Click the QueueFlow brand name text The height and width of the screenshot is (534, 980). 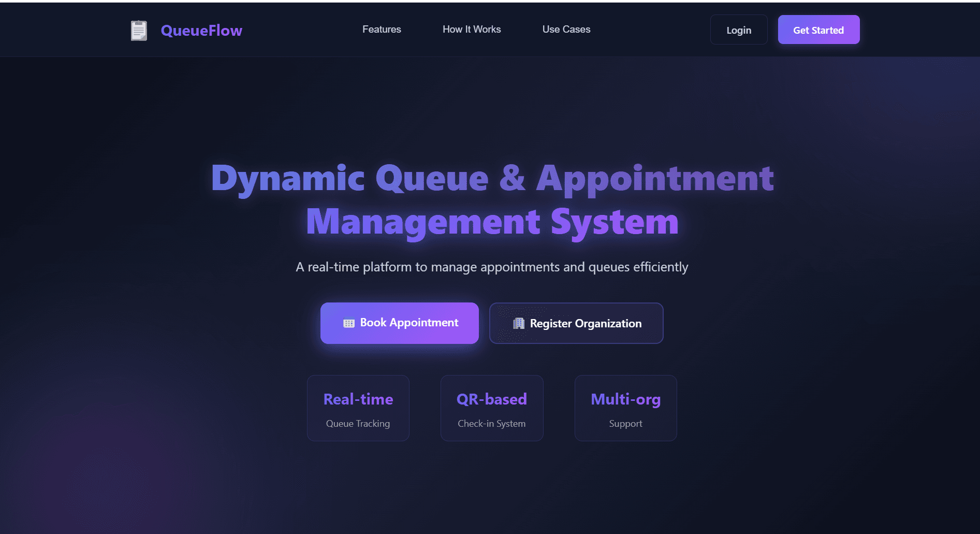tap(201, 30)
